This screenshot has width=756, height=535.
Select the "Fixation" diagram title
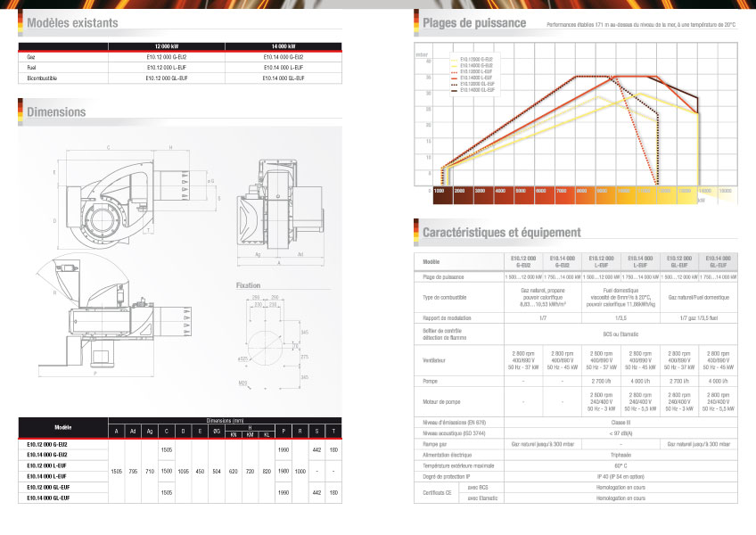tap(248, 285)
